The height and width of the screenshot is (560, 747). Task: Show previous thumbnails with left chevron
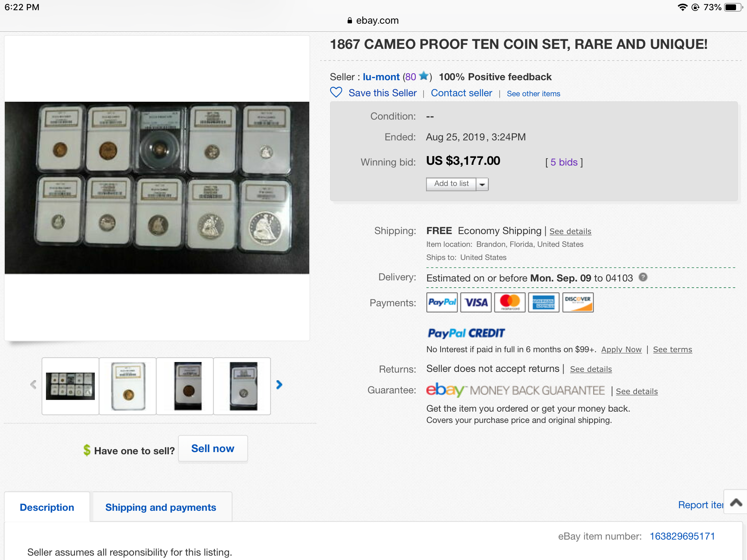(33, 385)
